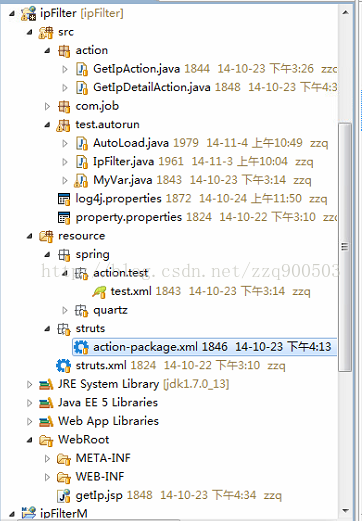
Task: Collapse the resource folder node
Action: pyautogui.click(x=30, y=237)
